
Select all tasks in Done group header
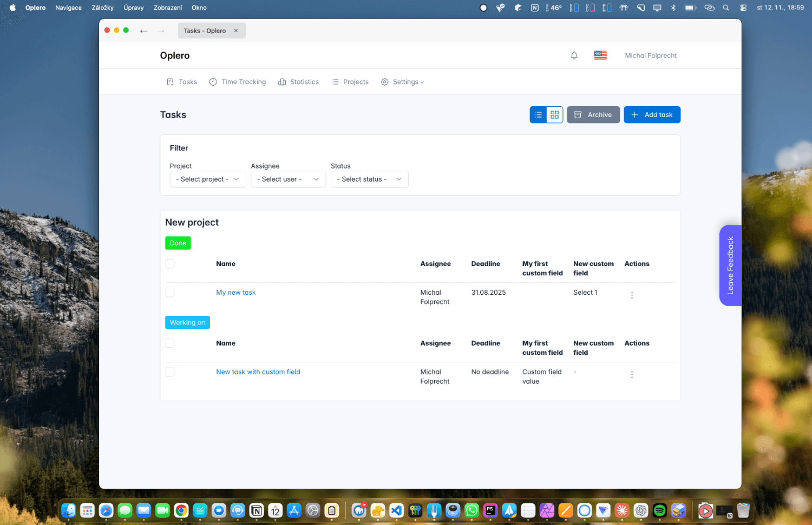[170, 264]
